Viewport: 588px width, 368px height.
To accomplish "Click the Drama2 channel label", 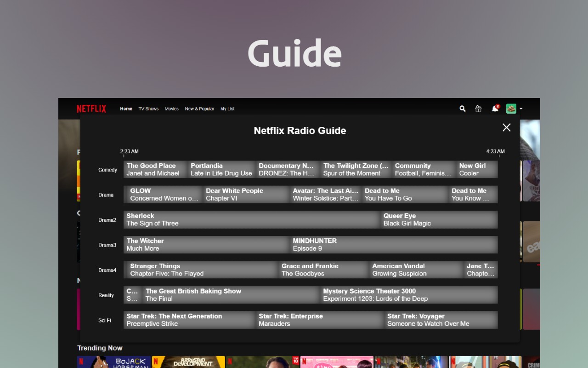I will 107,220.
